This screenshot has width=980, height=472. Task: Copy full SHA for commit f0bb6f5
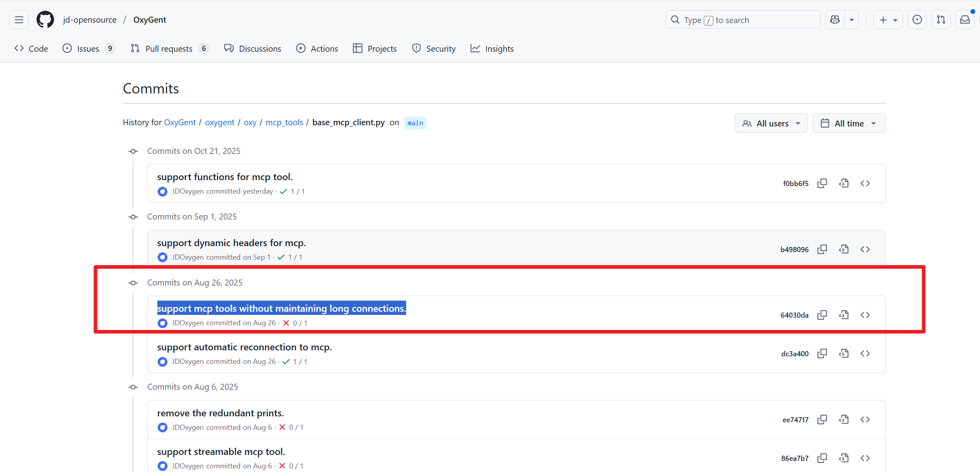click(822, 183)
